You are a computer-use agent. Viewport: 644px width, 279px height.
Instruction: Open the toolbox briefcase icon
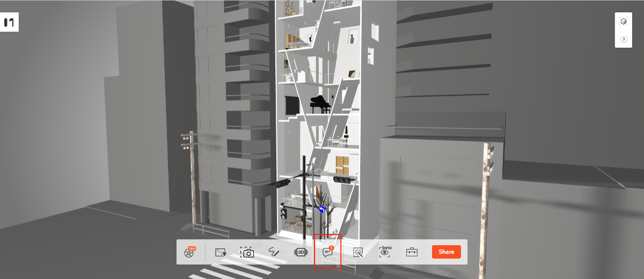pos(412,252)
